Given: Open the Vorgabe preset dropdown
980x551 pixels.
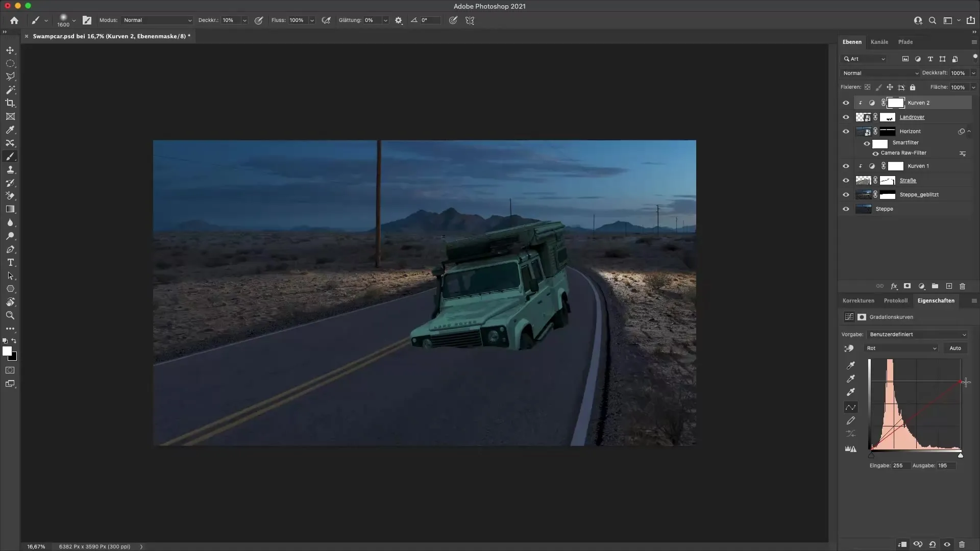Looking at the screenshot, I should [917, 335].
